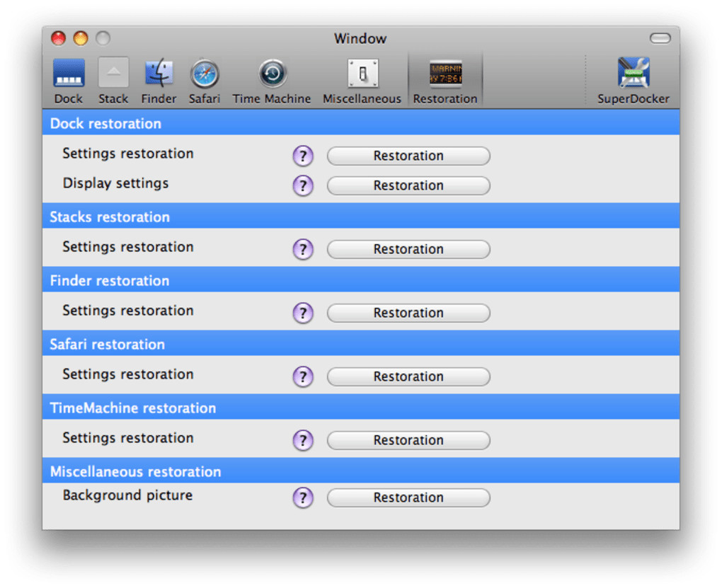Image resolution: width=722 pixels, height=588 pixels.
Task: Show help for Dock Settings restoration
Action: click(x=303, y=156)
